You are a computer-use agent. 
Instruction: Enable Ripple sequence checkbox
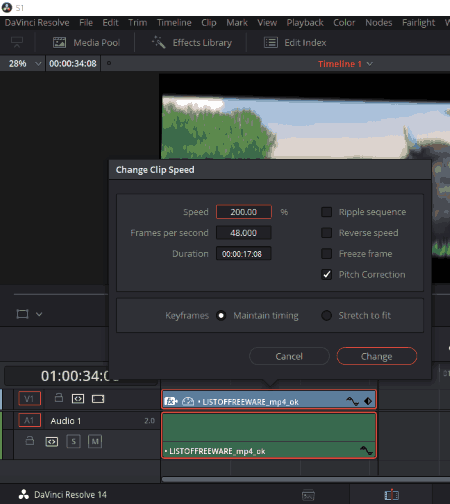click(x=326, y=212)
